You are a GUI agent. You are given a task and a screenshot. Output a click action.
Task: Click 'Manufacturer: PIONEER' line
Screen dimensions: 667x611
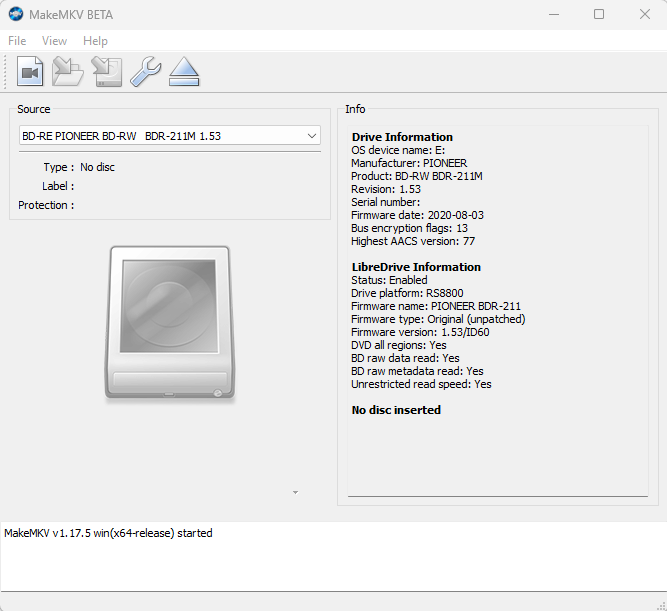click(409, 163)
